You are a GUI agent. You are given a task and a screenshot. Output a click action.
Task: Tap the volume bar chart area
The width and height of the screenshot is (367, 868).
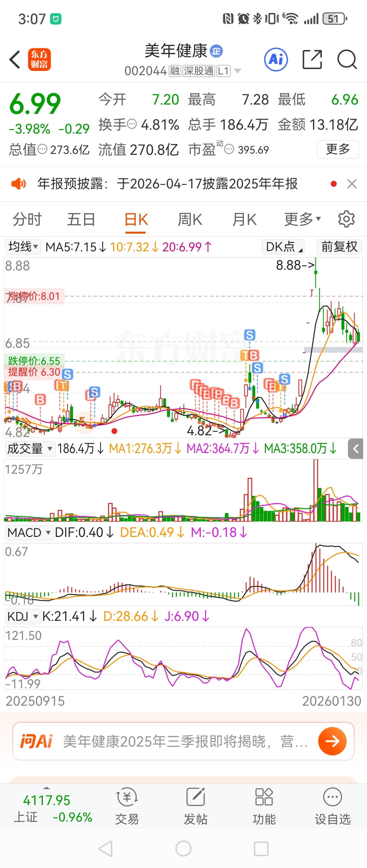pos(183,491)
